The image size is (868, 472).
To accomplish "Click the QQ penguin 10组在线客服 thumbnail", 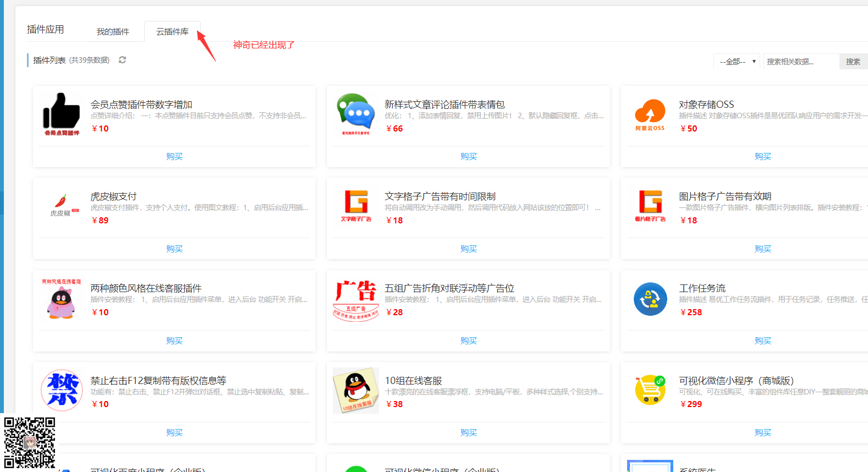I will [x=356, y=391].
